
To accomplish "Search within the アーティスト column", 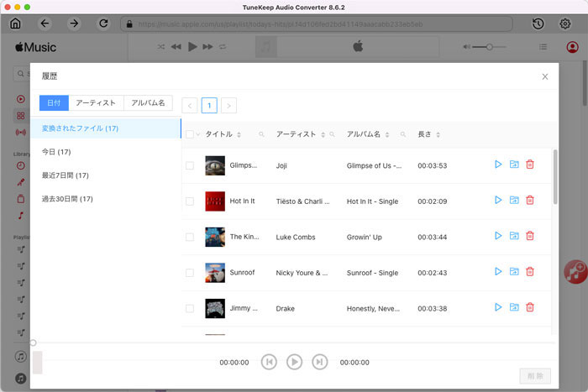I will [x=332, y=134].
